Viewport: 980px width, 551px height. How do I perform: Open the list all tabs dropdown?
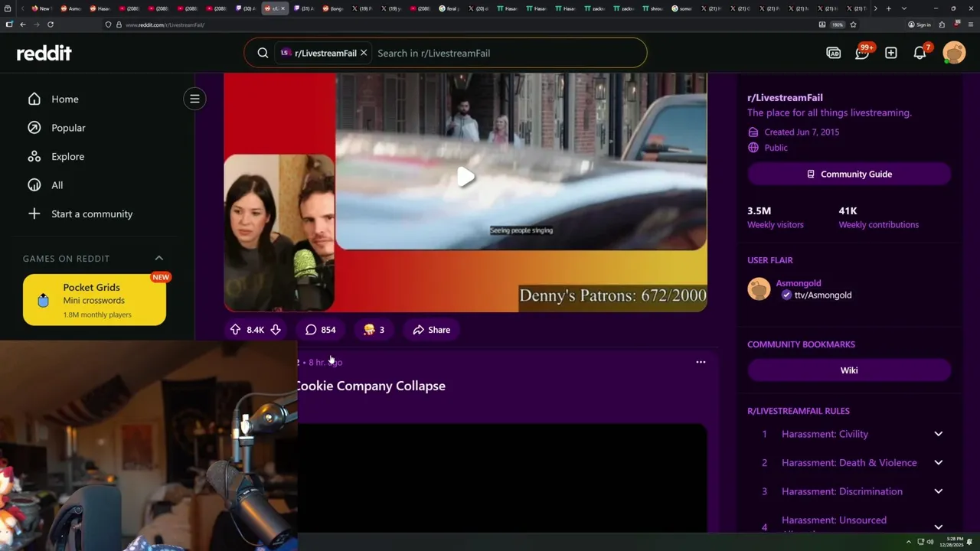click(x=904, y=8)
